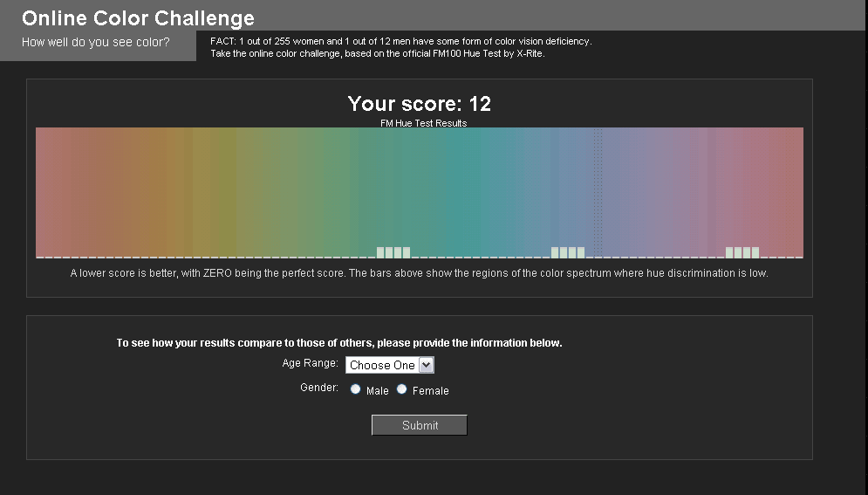This screenshot has width=868, height=495.
Task: Open the Age Range dropdown
Action: (x=390, y=365)
